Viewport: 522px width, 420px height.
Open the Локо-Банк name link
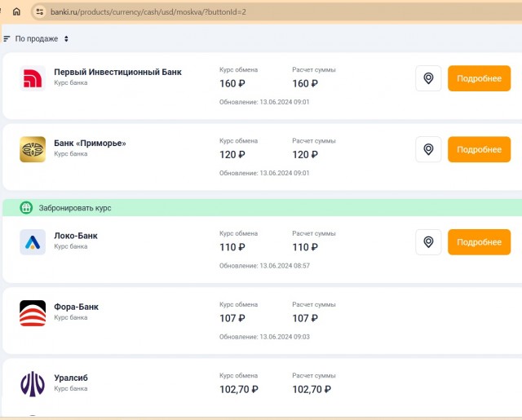click(76, 236)
